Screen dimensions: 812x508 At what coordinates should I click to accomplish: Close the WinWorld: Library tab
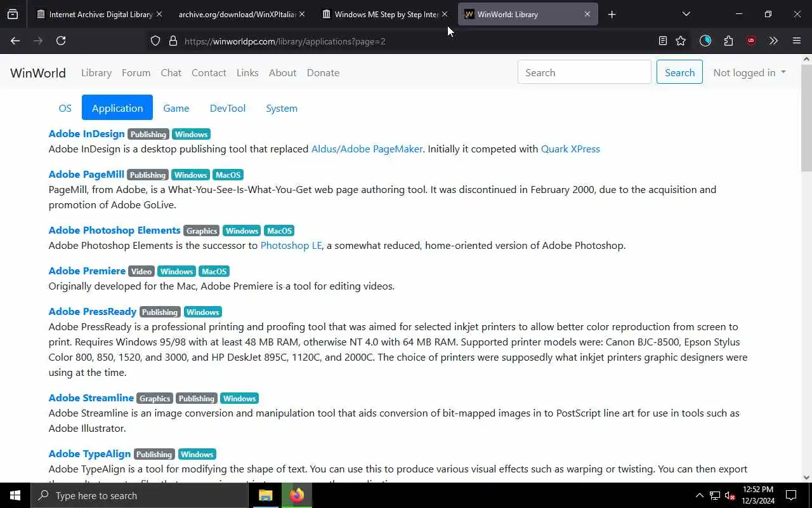tap(587, 14)
